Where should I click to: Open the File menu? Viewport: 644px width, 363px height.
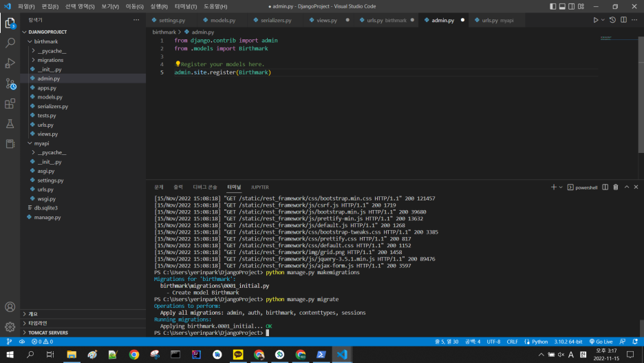tap(26, 6)
